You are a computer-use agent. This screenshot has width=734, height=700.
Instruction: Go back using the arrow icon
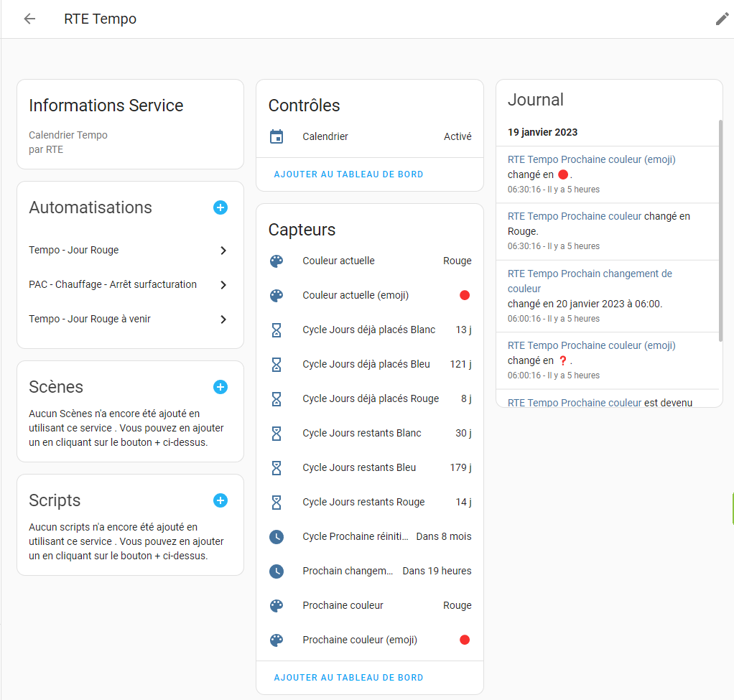tap(29, 19)
